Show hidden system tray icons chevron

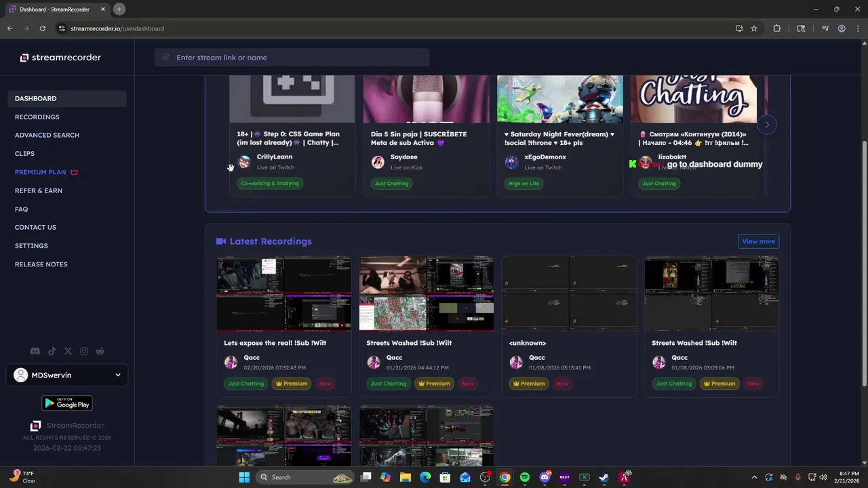[x=754, y=477]
